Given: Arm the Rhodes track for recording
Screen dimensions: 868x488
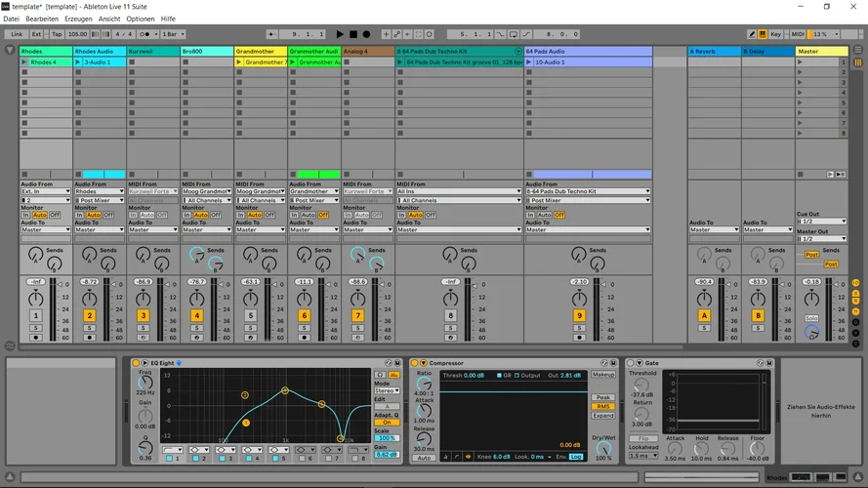Looking at the screenshot, I should click(36, 338).
